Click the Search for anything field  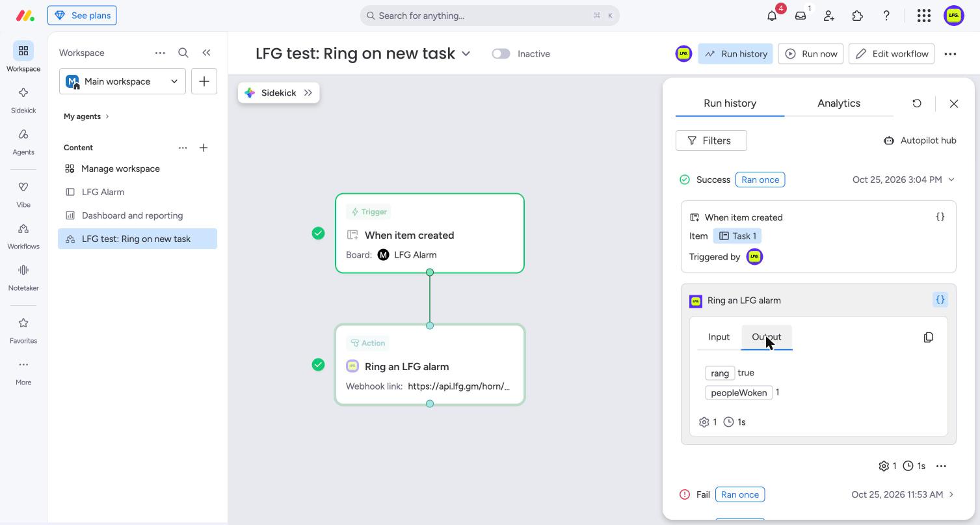(x=490, y=16)
